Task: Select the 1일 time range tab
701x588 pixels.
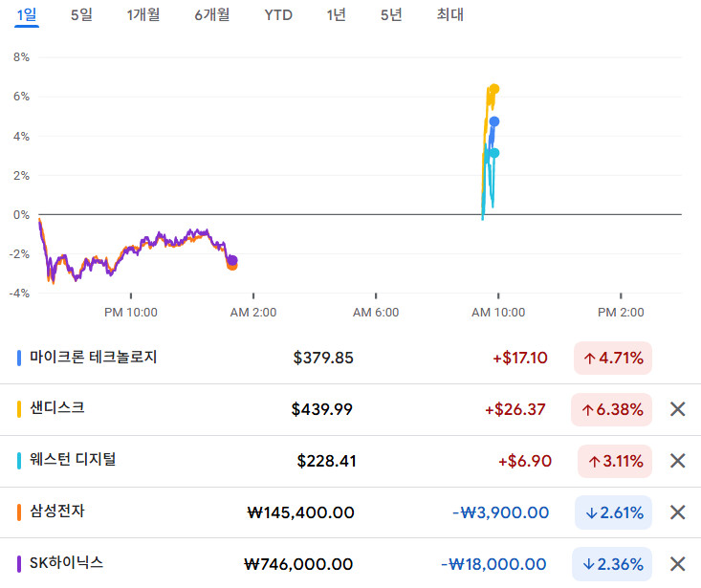Action: [x=27, y=15]
